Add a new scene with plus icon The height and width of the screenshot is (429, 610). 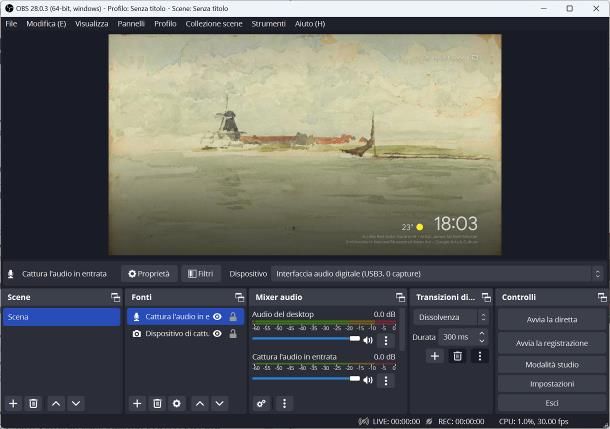pyautogui.click(x=13, y=403)
